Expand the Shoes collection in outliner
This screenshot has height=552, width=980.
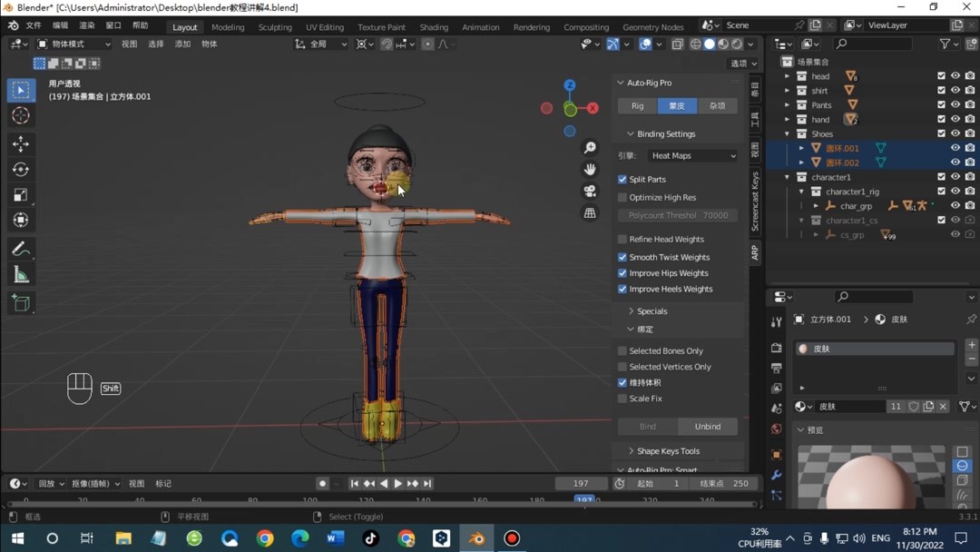[x=787, y=133]
